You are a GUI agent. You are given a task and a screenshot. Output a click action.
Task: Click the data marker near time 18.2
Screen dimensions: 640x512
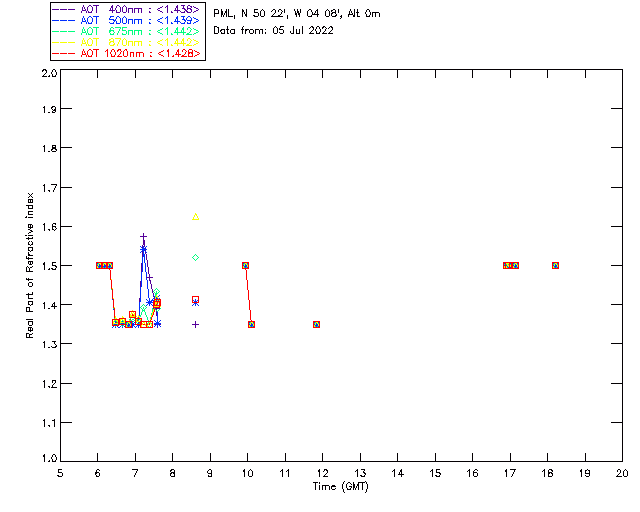pos(555,265)
